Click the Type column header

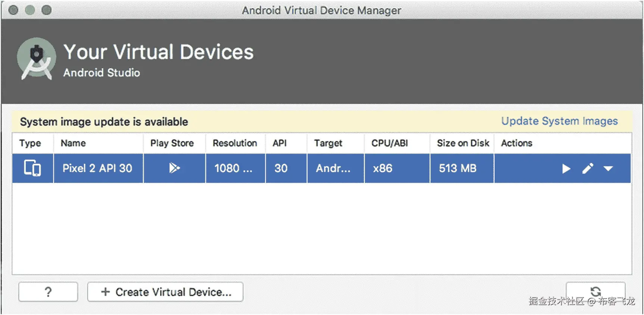click(x=30, y=143)
